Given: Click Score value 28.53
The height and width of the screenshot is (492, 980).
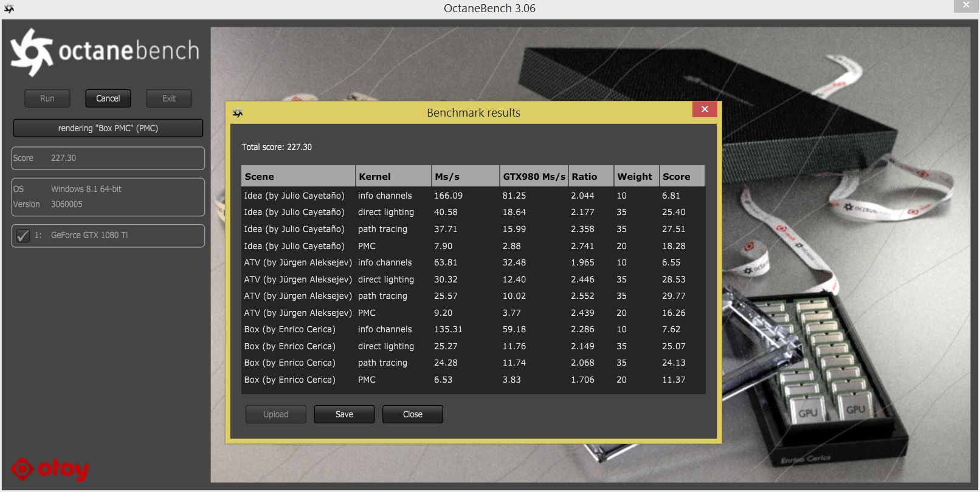Looking at the screenshot, I should coord(674,279).
